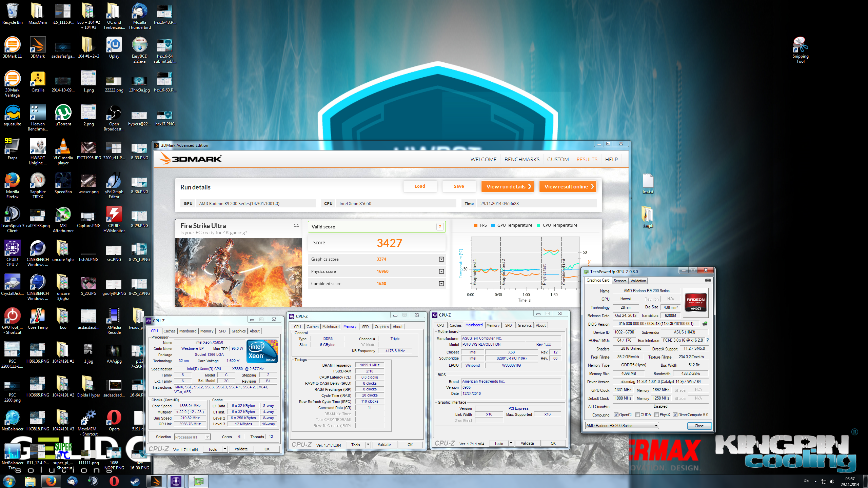This screenshot has height=488, width=868.
Task: Open SpeedFan desktop shortcut
Action: (x=63, y=183)
